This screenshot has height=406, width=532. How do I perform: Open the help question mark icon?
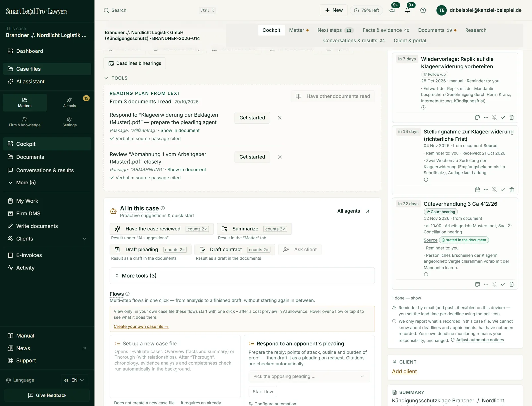(423, 10)
